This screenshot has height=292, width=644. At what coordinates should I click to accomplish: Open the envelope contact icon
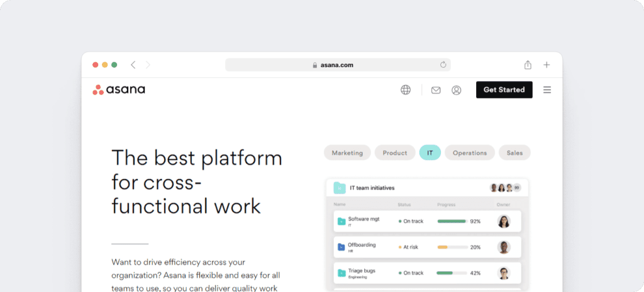(436, 90)
